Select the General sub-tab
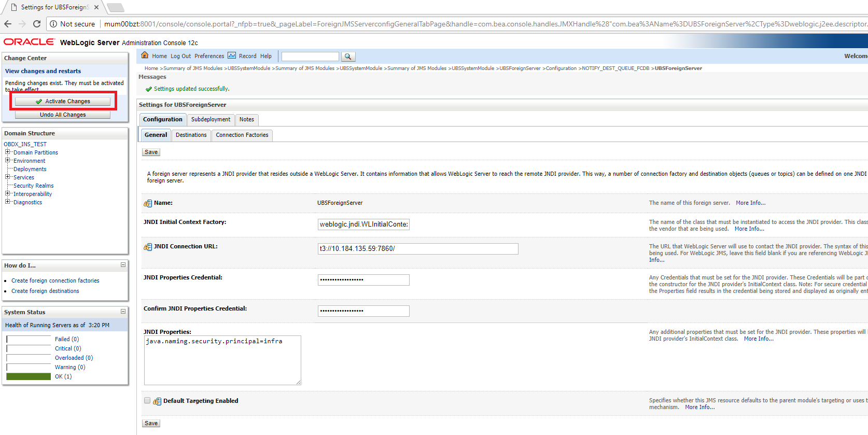 coord(156,135)
